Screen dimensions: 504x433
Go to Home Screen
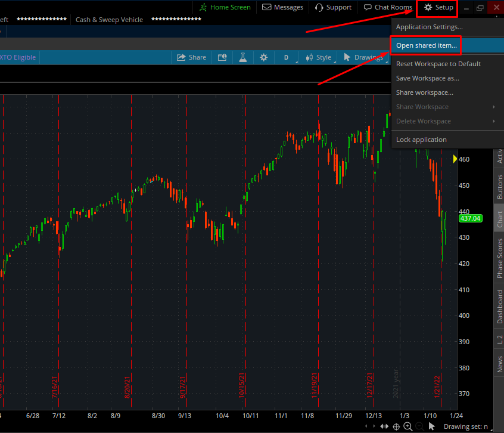[x=225, y=7]
